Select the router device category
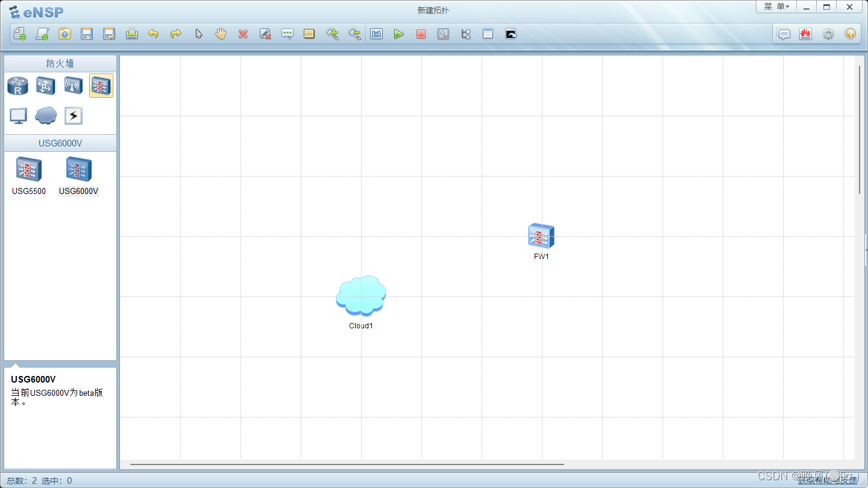 click(x=17, y=86)
